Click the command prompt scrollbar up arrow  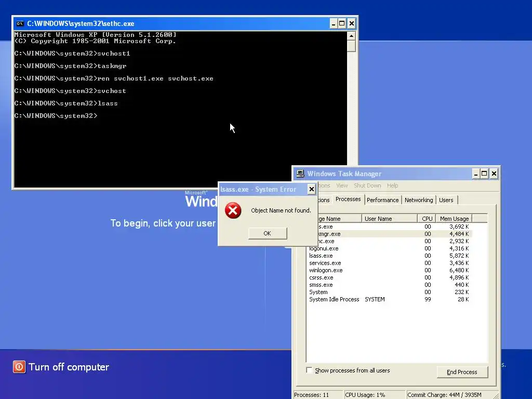tap(352, 36)
